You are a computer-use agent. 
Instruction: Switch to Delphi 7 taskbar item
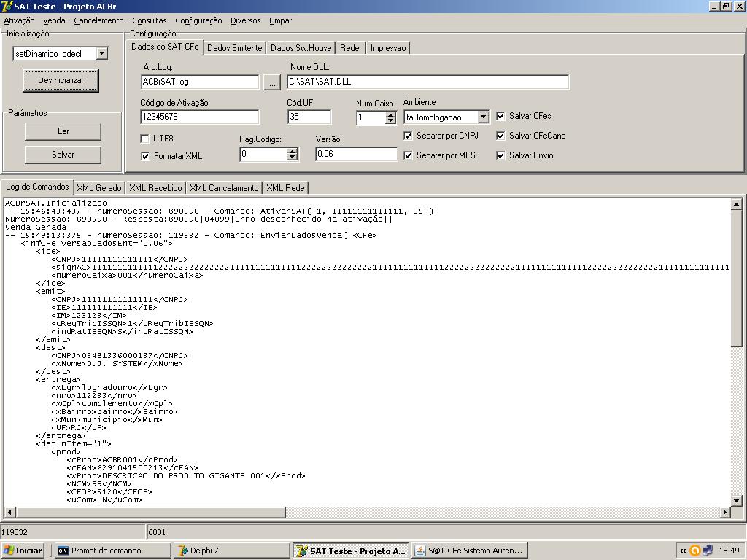(x=231, y=551)
